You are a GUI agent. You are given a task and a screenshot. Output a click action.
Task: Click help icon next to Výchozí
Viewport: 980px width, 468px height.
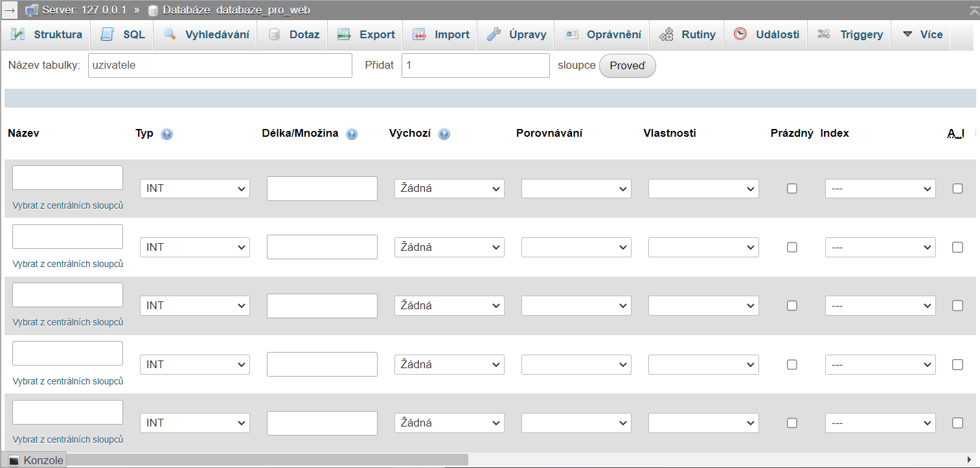tap(444, 134)
